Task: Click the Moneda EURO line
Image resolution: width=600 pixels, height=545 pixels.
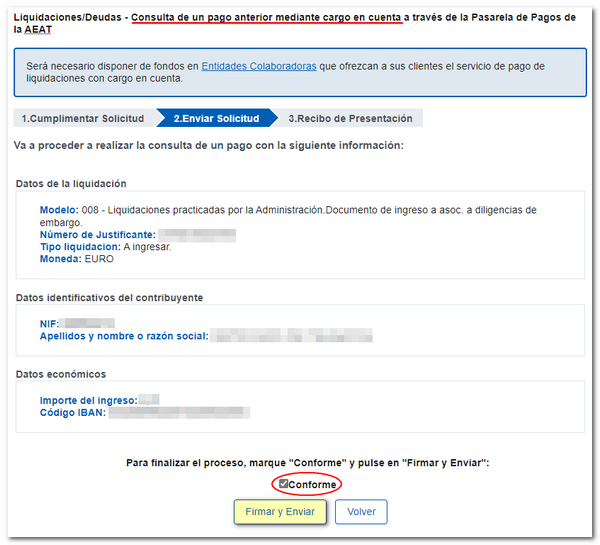Action: coord(76,258)
